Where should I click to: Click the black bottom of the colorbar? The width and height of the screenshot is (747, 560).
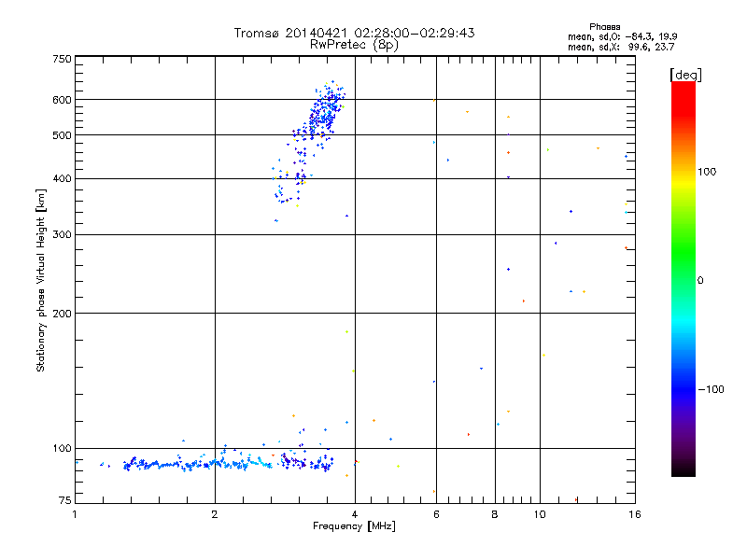click(684, 469)
